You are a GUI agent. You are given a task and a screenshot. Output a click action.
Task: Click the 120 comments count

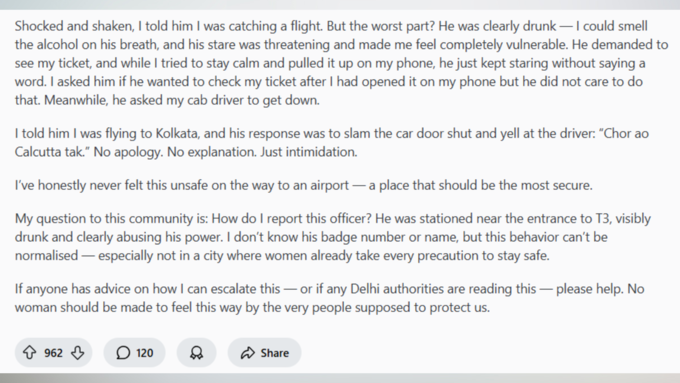(144, 353)
